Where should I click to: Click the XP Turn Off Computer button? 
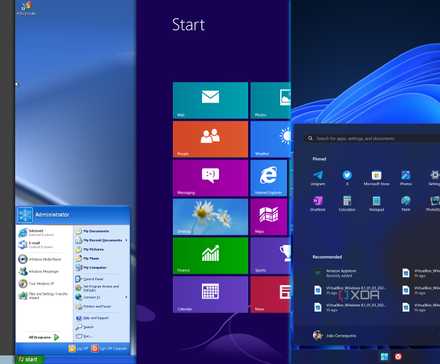tap(110, 348)
